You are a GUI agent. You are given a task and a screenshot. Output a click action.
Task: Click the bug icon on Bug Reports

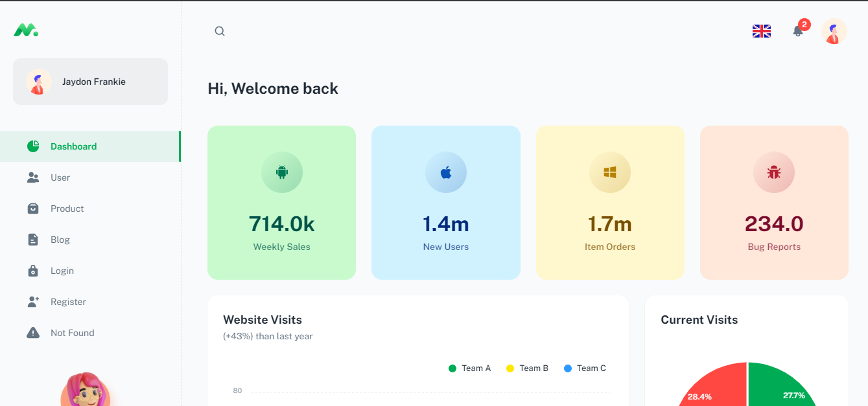[x=774, y=172]
